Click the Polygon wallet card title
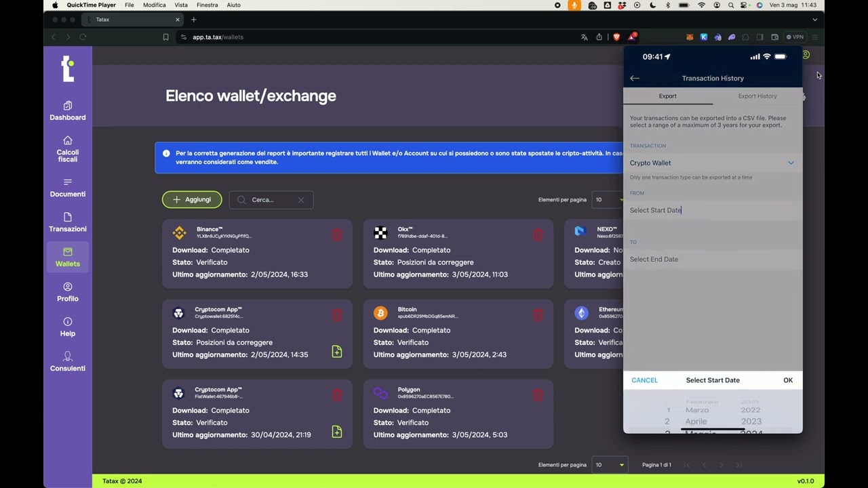This screenshot has width=868, height=488. [409, 390]
